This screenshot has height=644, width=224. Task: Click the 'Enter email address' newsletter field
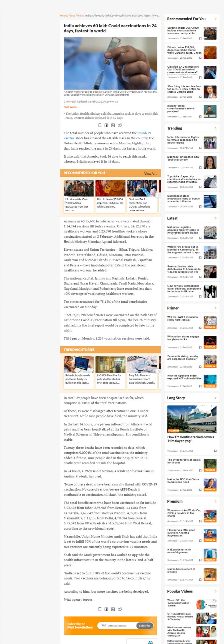[117, 626]
